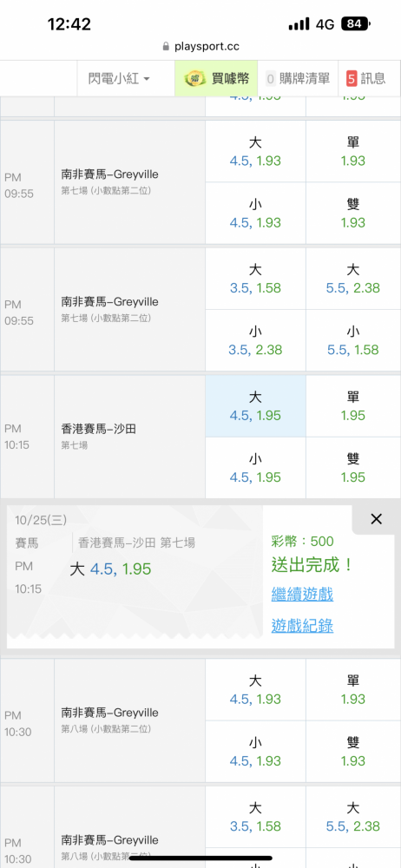The image size is (401, 868).
Task: Tap the lock icon by playsport.cc
Action: point(165,47)
